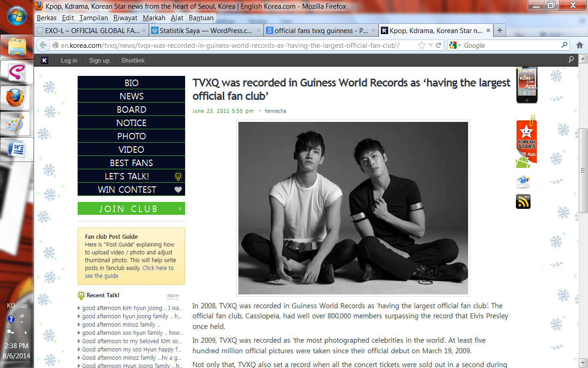Bookmark this page with the star icon
The width and height of the screenshot is (588, 368).
tap(422, 45)
